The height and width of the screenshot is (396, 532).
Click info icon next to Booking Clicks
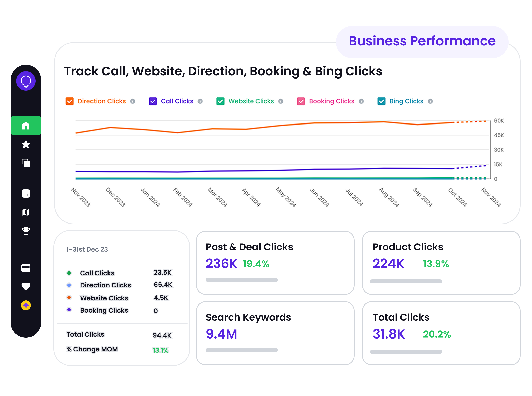click(361, 101)
